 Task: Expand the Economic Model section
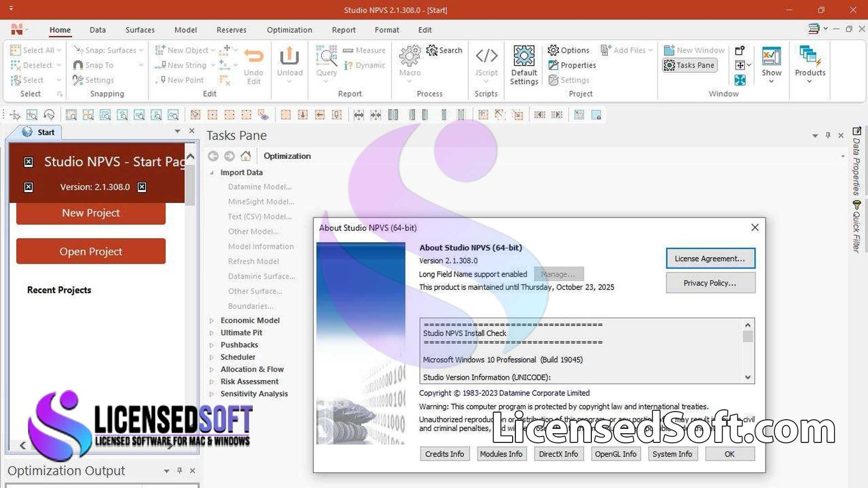pyautogui.click(x=212, y=320)
